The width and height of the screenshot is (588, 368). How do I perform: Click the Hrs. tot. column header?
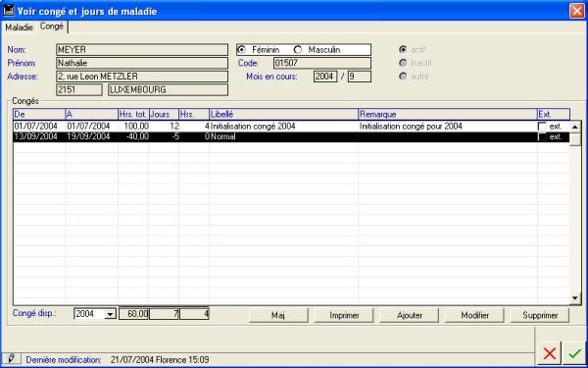point(133,114)
